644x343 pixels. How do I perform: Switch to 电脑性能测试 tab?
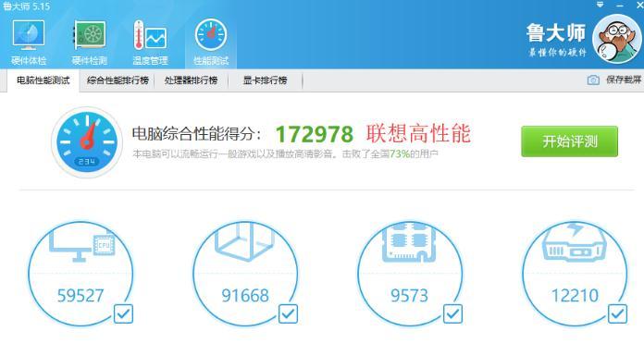43,80
